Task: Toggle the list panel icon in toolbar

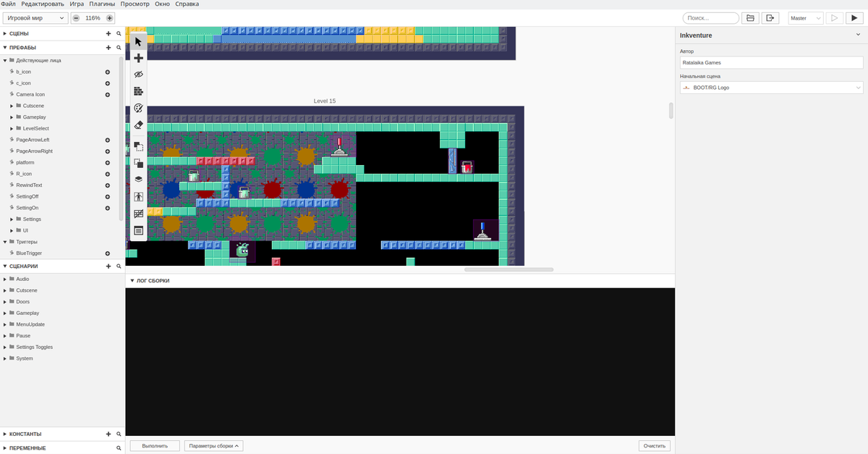Action: point(139,230)
